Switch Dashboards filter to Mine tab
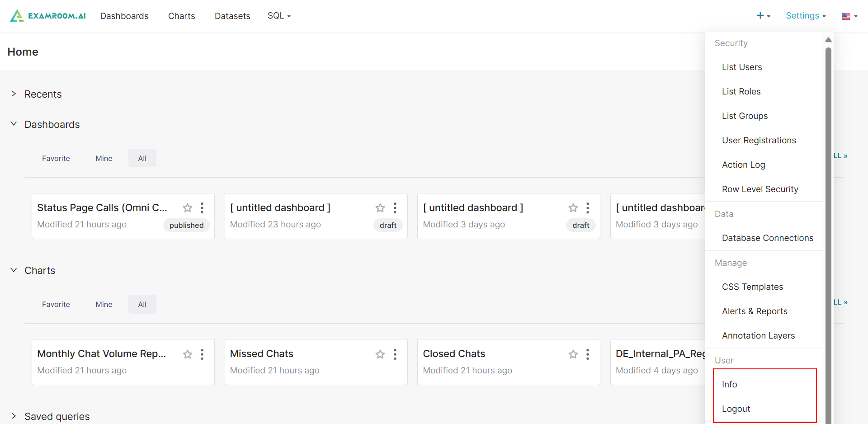 104,158
